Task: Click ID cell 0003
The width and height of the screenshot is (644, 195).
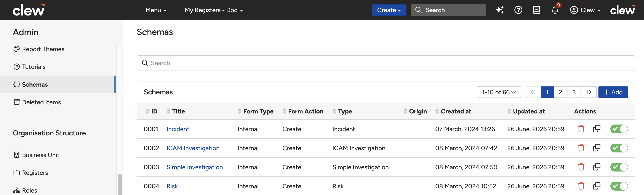Action: tap(151, 167)
